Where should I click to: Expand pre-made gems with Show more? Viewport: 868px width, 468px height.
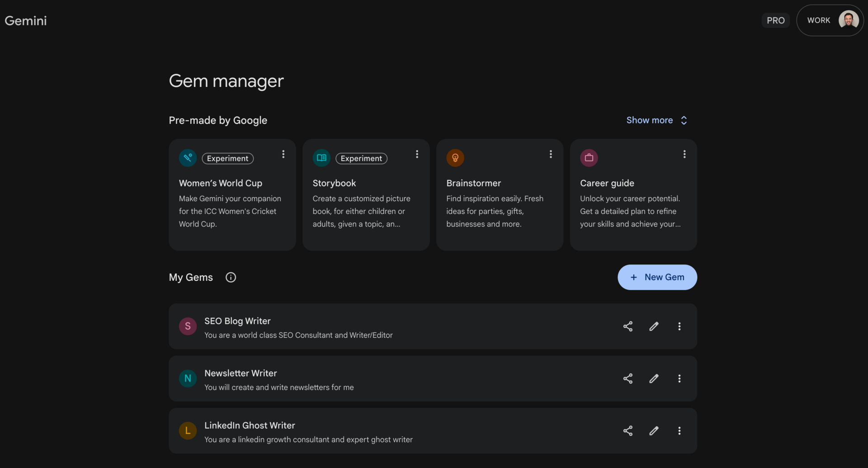click(657, 120)
